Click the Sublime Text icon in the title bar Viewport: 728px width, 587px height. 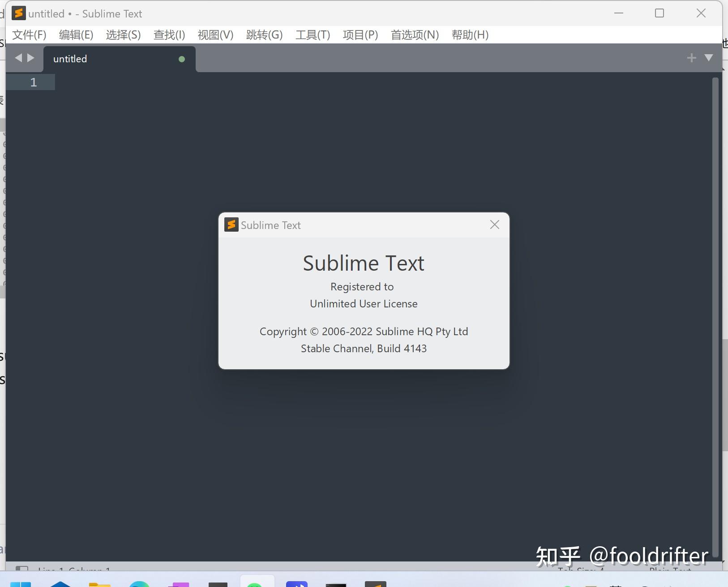tap(19, 13)
